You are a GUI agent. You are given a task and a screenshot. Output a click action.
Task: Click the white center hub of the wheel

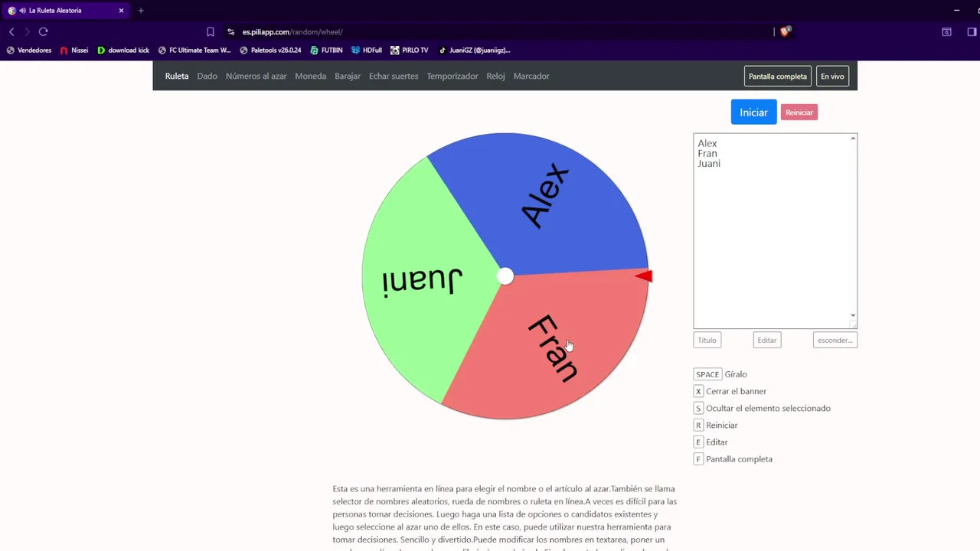(505, 277)
